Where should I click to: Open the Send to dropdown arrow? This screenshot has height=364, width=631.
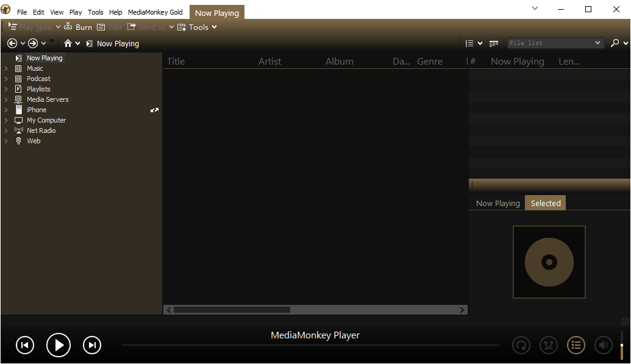click(x=171, y=27)
